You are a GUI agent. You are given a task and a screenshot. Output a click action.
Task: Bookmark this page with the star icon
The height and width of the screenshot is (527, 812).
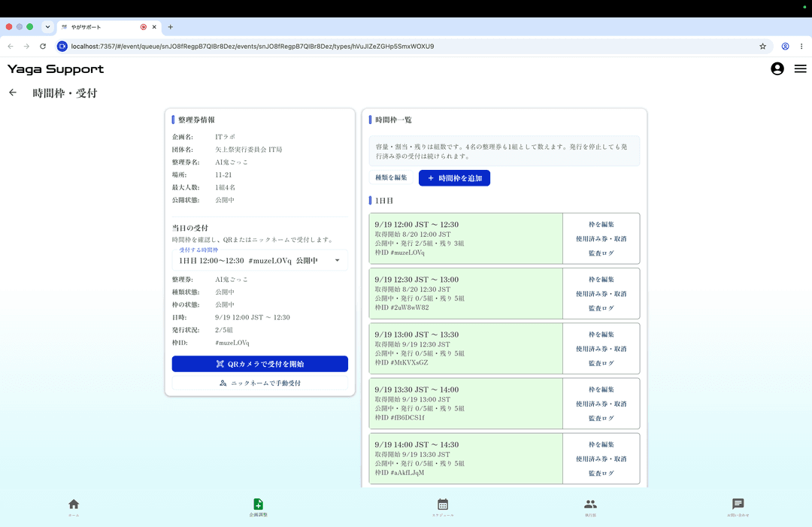click(762, 46)
